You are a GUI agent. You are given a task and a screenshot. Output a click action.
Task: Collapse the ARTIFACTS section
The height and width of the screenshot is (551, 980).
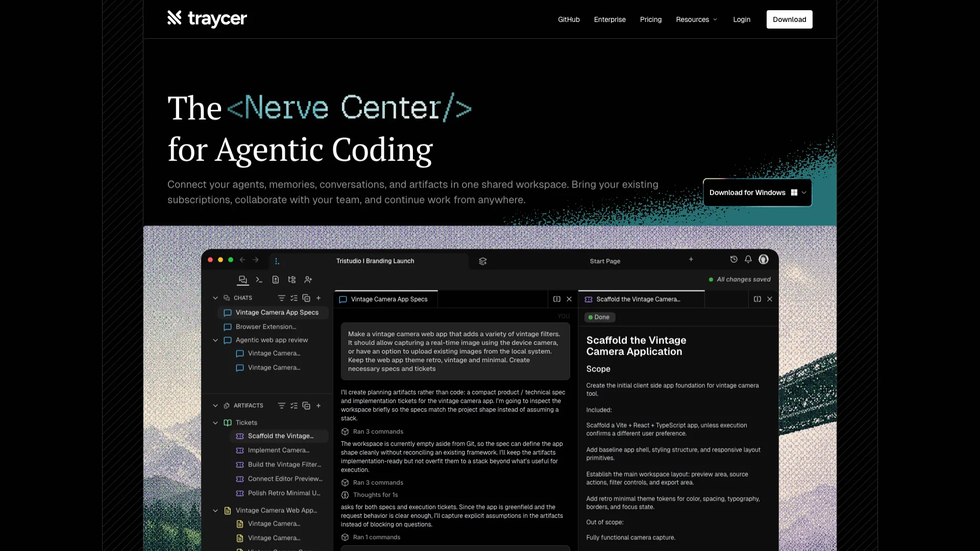click(x=215, y=406)
